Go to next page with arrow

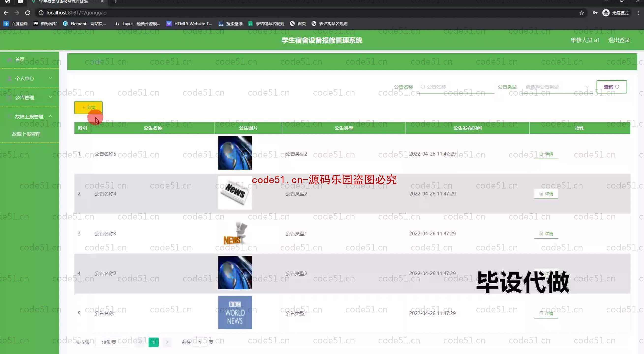coord(167,342)
